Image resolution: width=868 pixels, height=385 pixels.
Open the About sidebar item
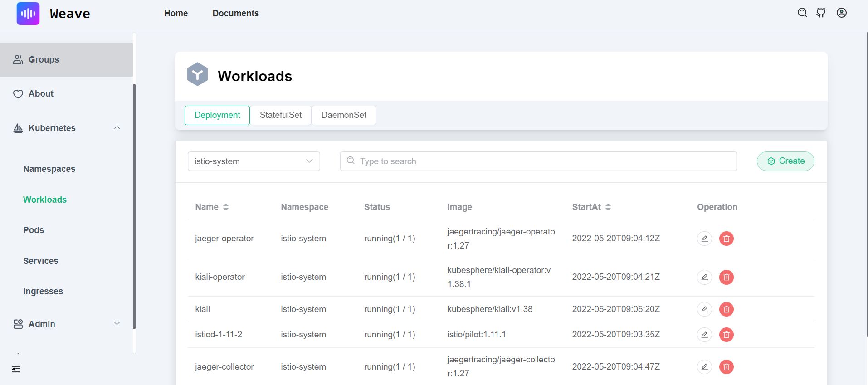(66, 94)
